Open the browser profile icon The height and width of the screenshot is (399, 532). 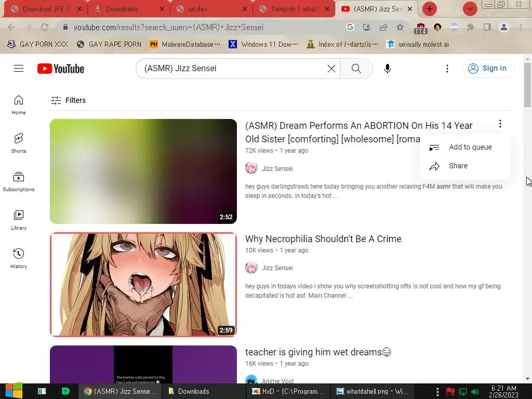pyautogui.click(x=504, y=27)
